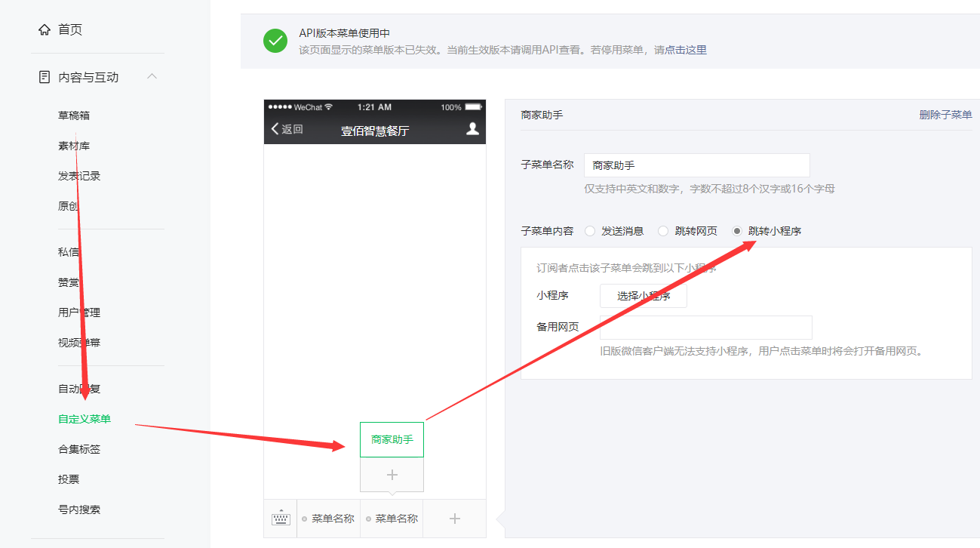Select the second 菜单名称 menu in preview
The width and height of the screenshot is (980, 548).
click(x=392, y=519)
